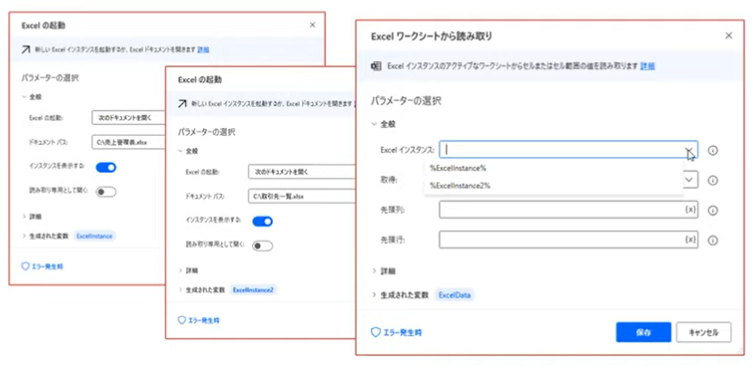
Task: Click the ExcelData variable chip
Action: point(454,295)
